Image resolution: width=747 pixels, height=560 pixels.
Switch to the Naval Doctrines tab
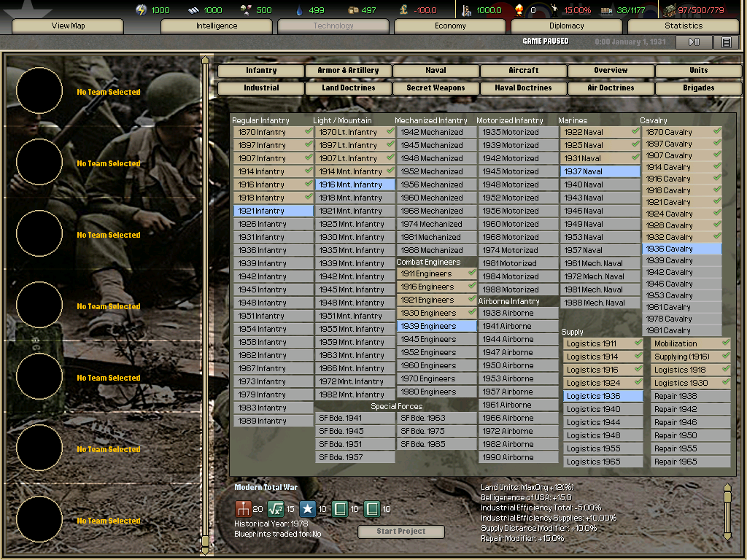point(522,87)
